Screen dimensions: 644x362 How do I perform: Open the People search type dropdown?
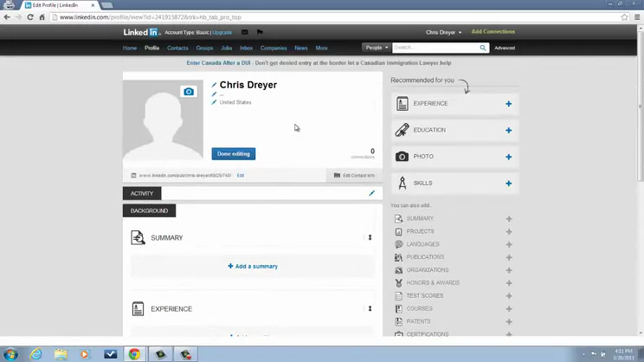pyautogui.click(x=377, y=48)
